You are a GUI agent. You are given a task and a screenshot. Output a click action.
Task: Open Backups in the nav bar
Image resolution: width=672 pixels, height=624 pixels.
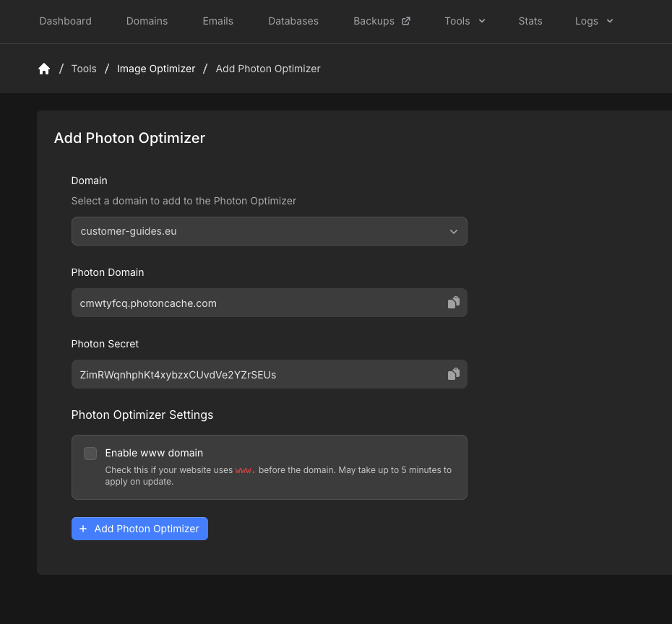374,21
